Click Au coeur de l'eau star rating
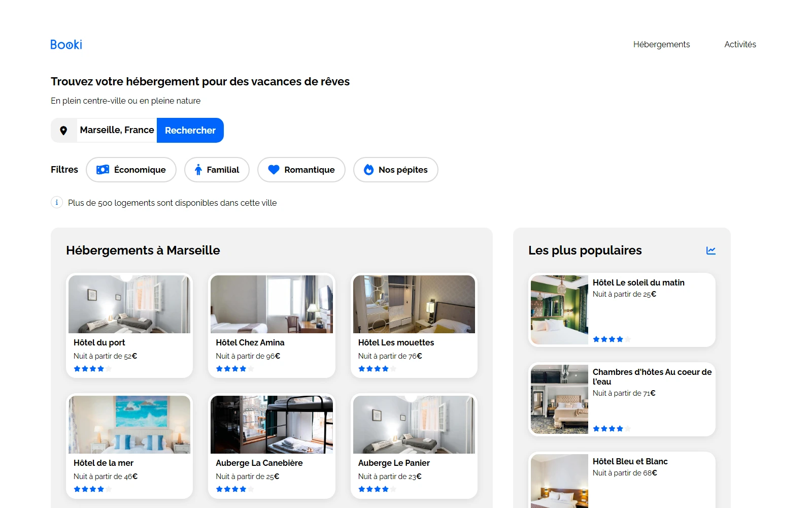 [612, 429]
